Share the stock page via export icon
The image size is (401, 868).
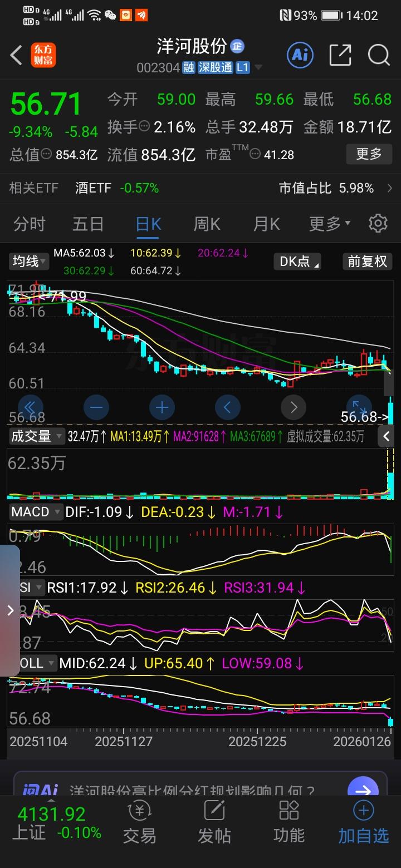(x=340, y=55)
